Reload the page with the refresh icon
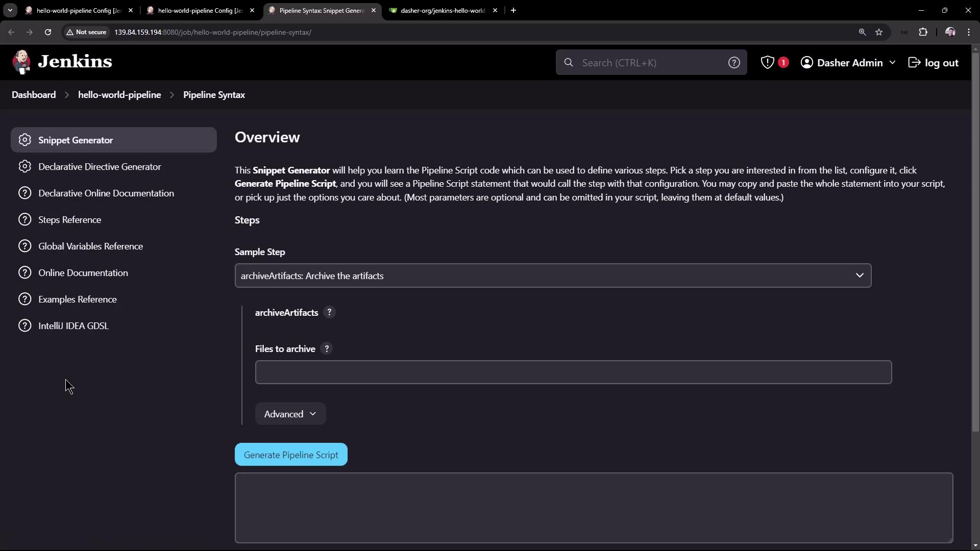980x551 pixels. click(48, 32)
